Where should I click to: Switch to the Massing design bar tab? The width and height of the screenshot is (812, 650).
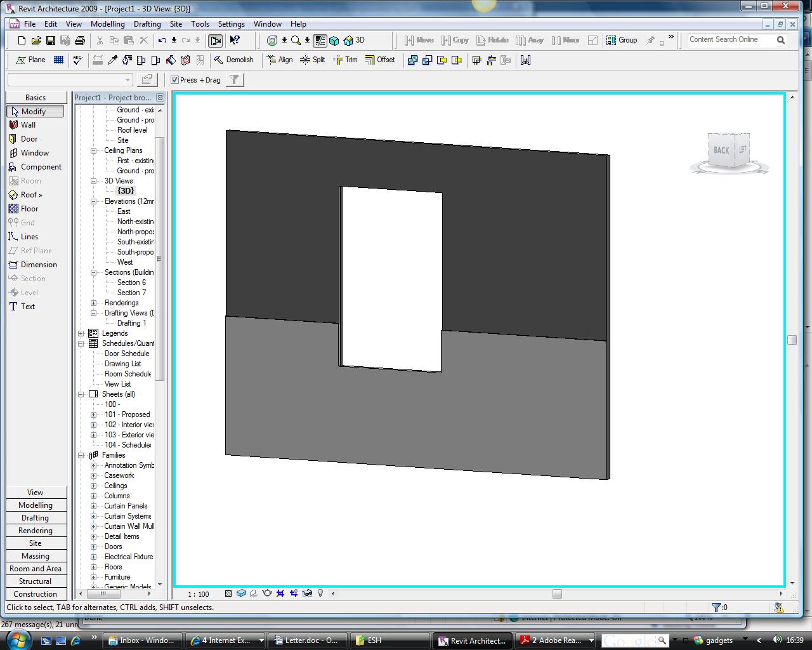pos(36,556)
